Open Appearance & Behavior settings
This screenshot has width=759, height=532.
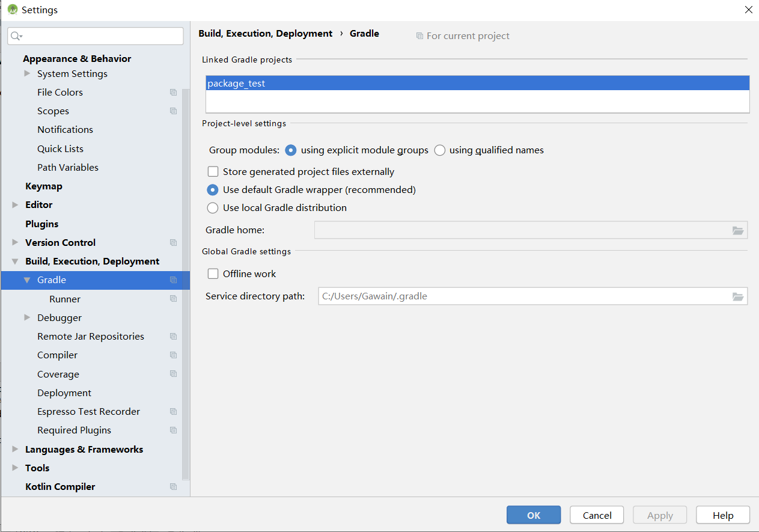pyautogui.click(x=77, y=58)
